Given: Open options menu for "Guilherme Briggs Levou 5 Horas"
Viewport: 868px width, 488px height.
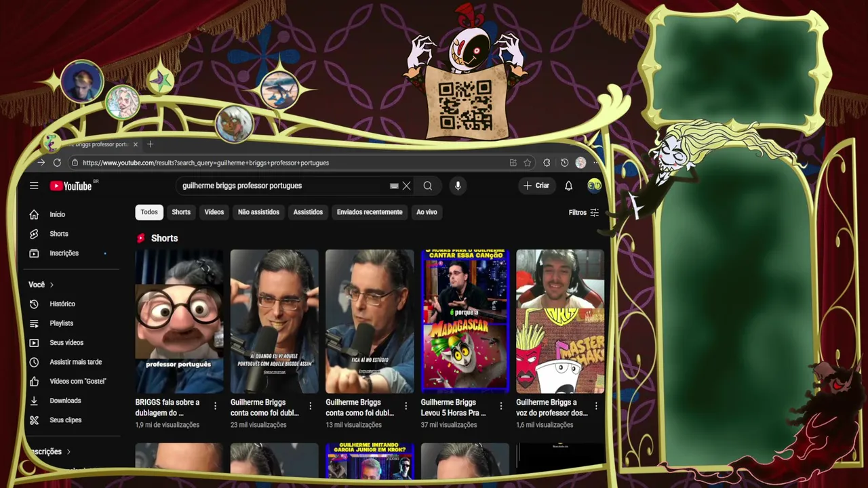Looking at the screenshot, I should [x=501, y=406].
